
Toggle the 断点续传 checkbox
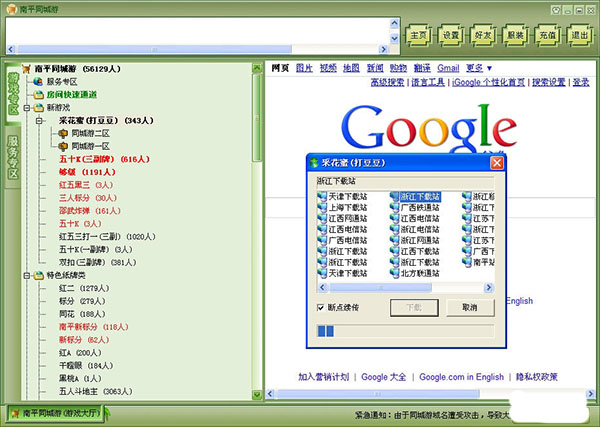(x=322, y=307)
